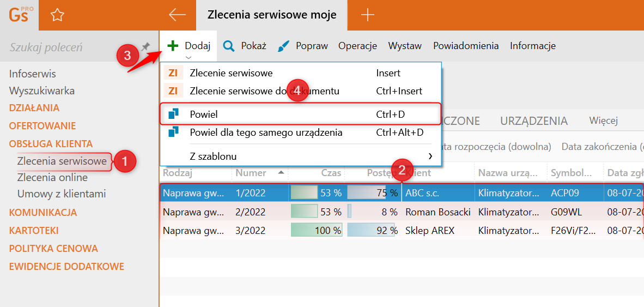644x307 pixels.
Task: Switch to the URZĄDZENIA tab
Action: [x=534, y=121]
